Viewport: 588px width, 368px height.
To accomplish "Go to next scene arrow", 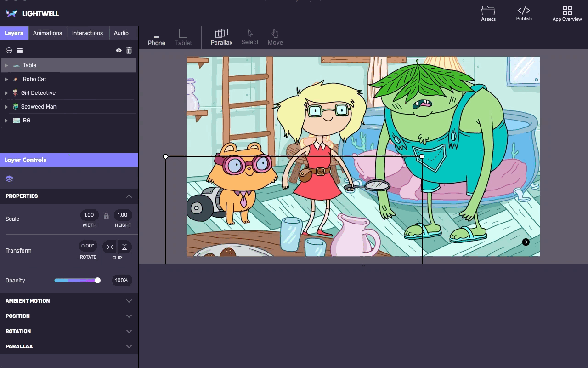I will click(x=526, y=242).
